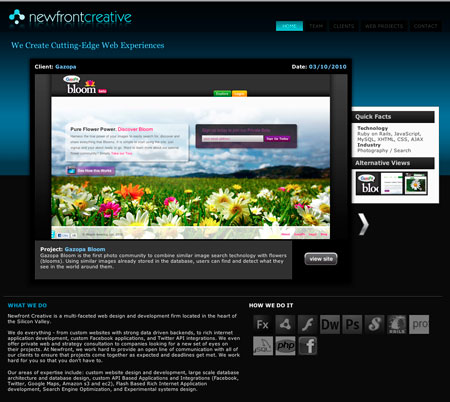The width and height of the screenshot is (450, 402).
Task: Click the PHP icon
Action: click(x=285, y=346)
